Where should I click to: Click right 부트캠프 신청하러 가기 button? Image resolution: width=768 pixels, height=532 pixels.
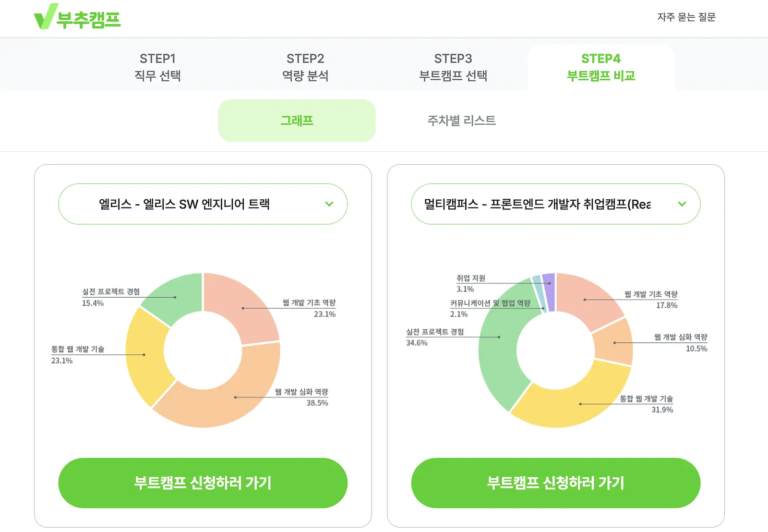(x=556, y=483)
